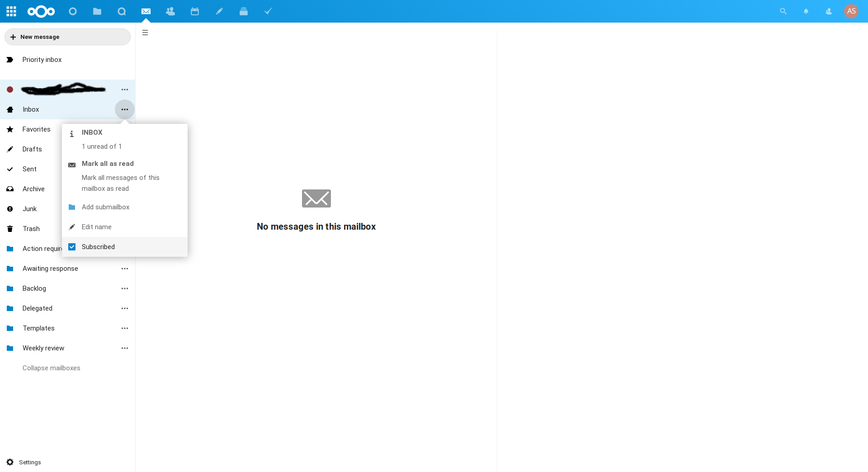Uncheck the Subscribed checkbox

pos(72,247)
